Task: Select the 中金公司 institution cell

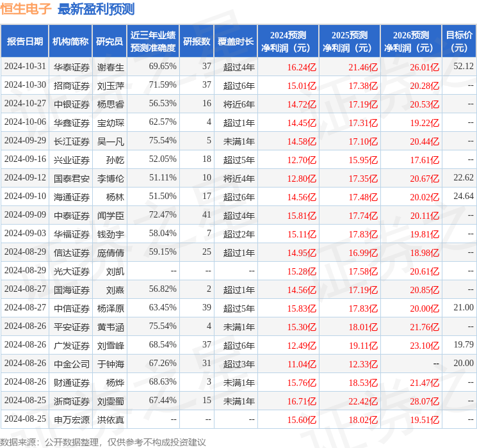Action: [x=72, y=364]
